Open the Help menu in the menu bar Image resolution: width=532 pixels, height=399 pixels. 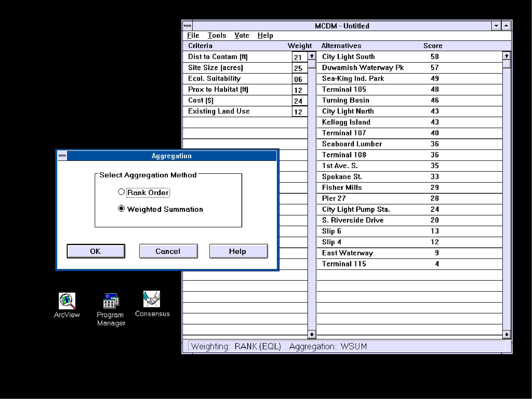point(265,35)
